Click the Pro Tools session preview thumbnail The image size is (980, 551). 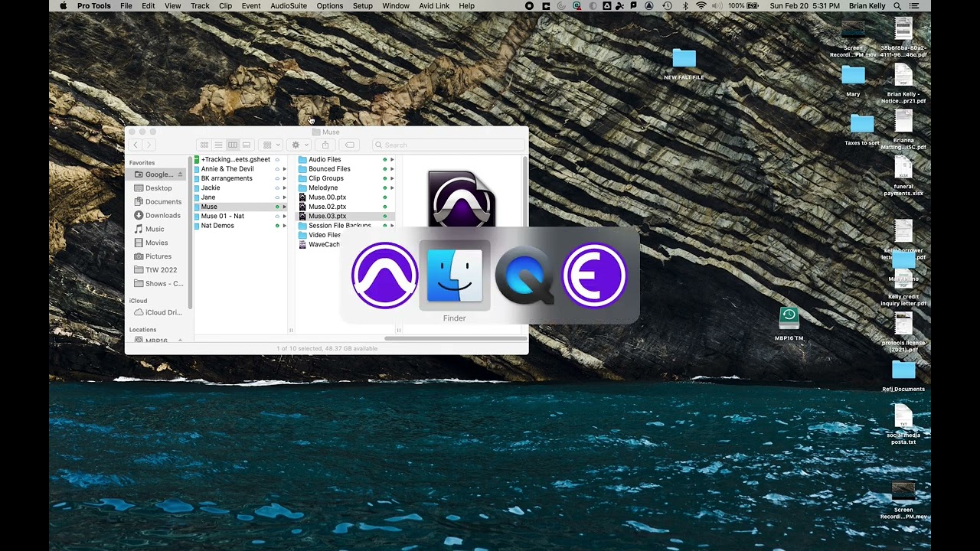462,198
